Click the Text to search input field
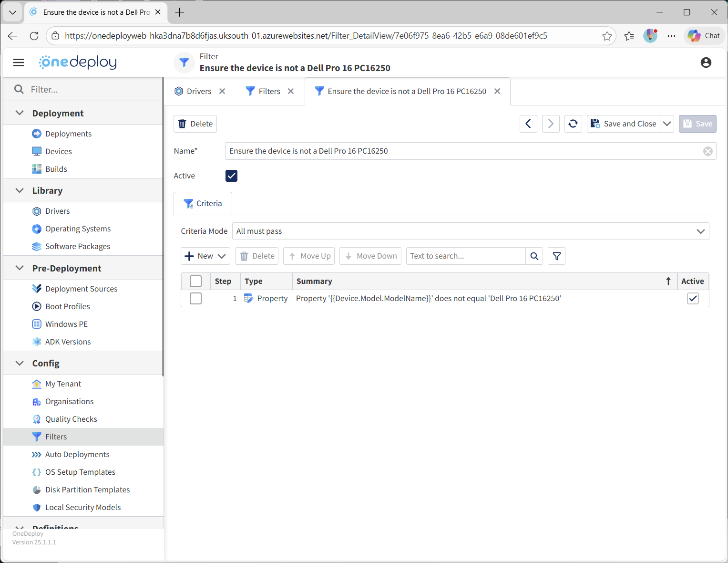The image size is (728, 563). (x=465, y=256)
